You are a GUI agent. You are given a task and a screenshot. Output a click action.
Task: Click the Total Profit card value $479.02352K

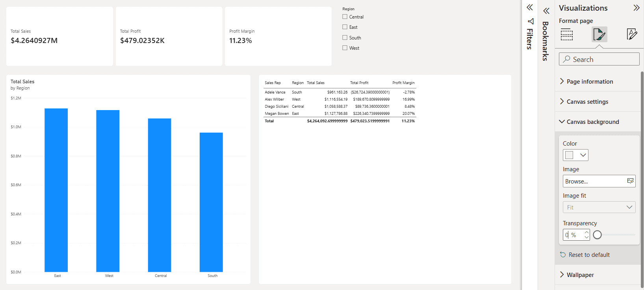(142, 40)
